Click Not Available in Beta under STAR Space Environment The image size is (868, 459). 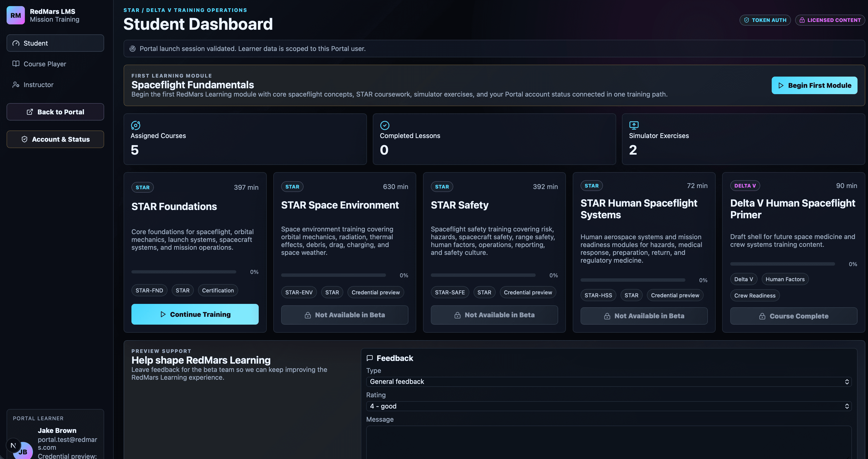point(344,315)
